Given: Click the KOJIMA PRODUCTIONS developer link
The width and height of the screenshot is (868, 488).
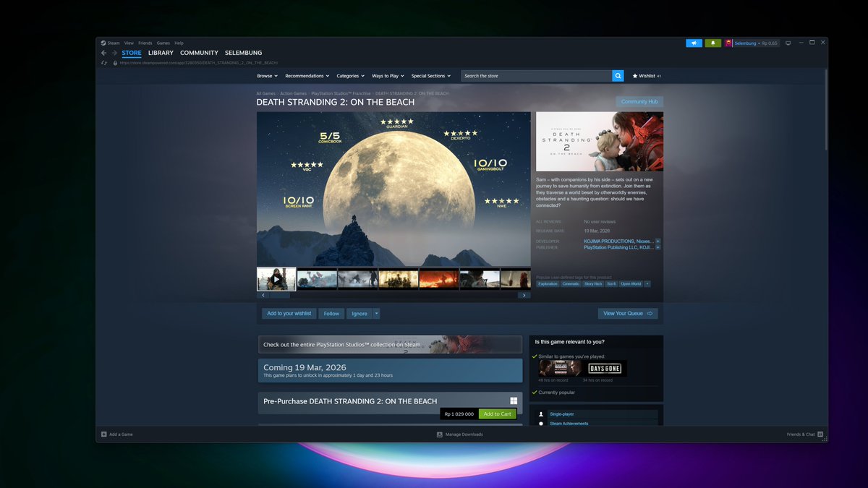Looking at the screenshot, I should coord(609,241).
